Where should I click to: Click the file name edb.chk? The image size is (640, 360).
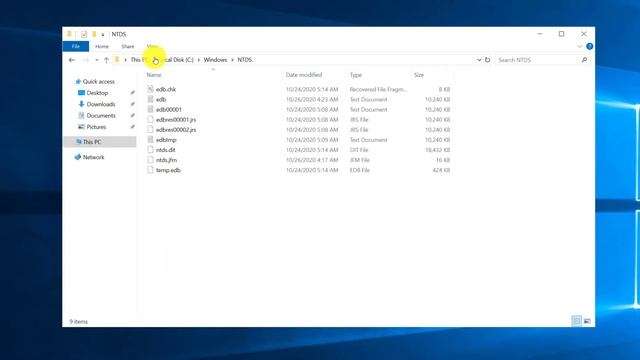[x=166, y=89]
